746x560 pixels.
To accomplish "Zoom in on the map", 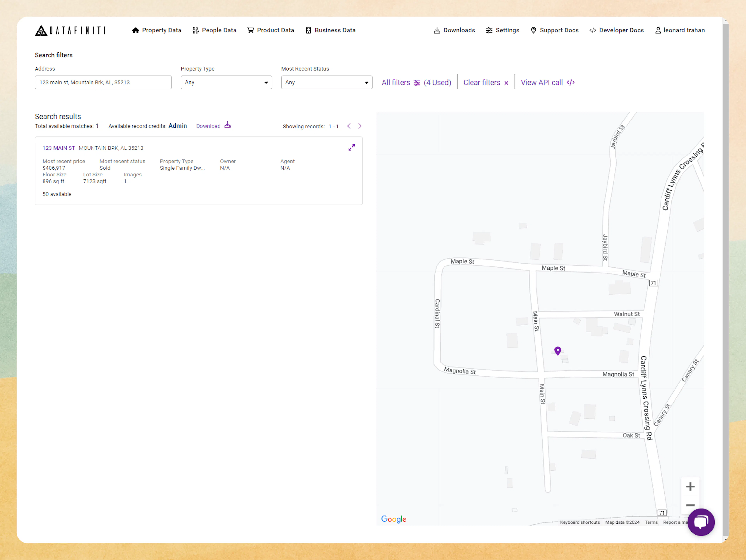I will (690, 486).
